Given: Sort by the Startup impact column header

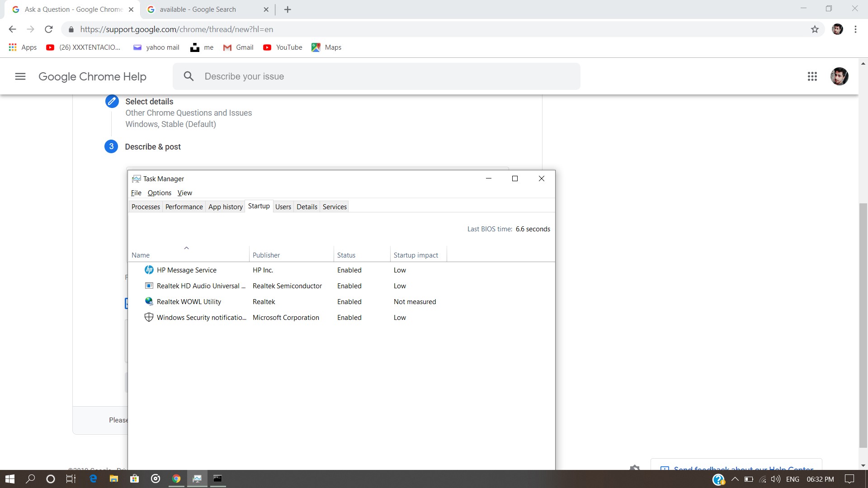Looking at the screenshot, I should point(418,255).
